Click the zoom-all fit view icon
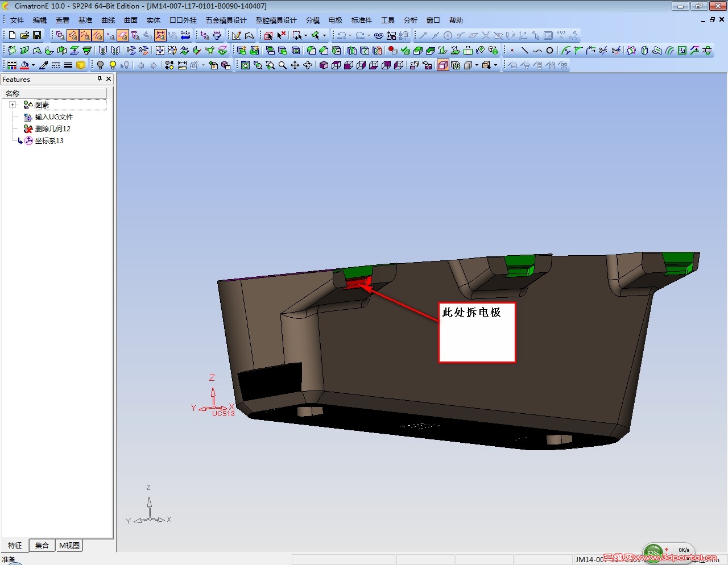This screenshot has width=728, height=565. pos(245,65)
